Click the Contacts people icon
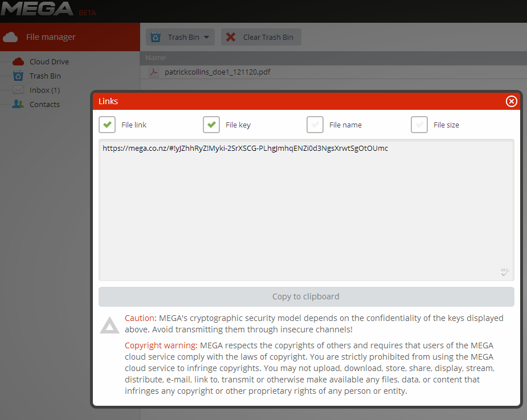This screenshot has width=527, height=420. [x=18, y=104]
